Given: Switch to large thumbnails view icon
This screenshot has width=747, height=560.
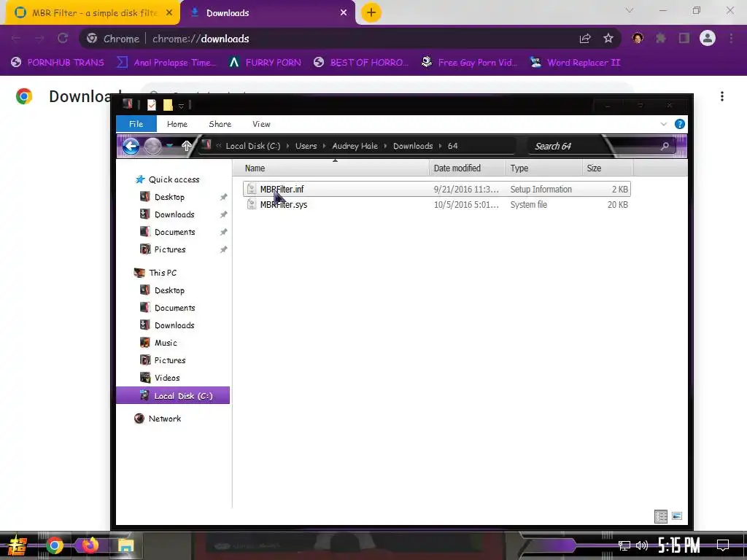Looking at the screenshot, I should (677, 516).
